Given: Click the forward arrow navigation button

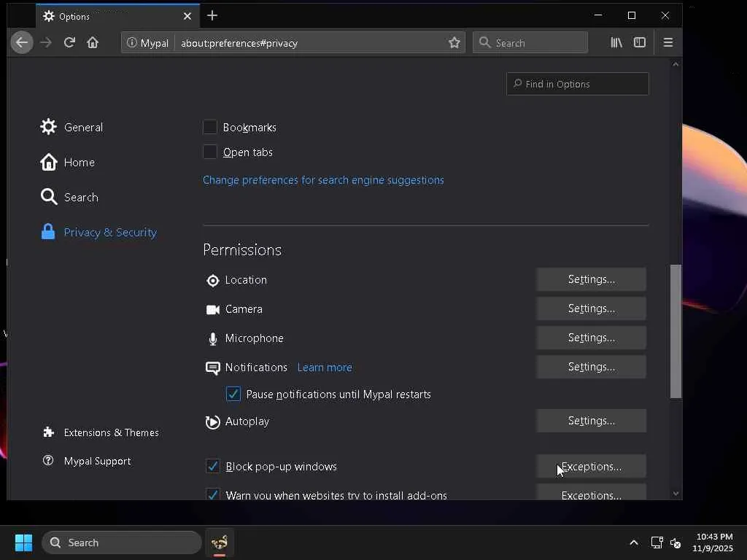Looking at the screenshot, I should pyautogui.click(x=46, y=43).
